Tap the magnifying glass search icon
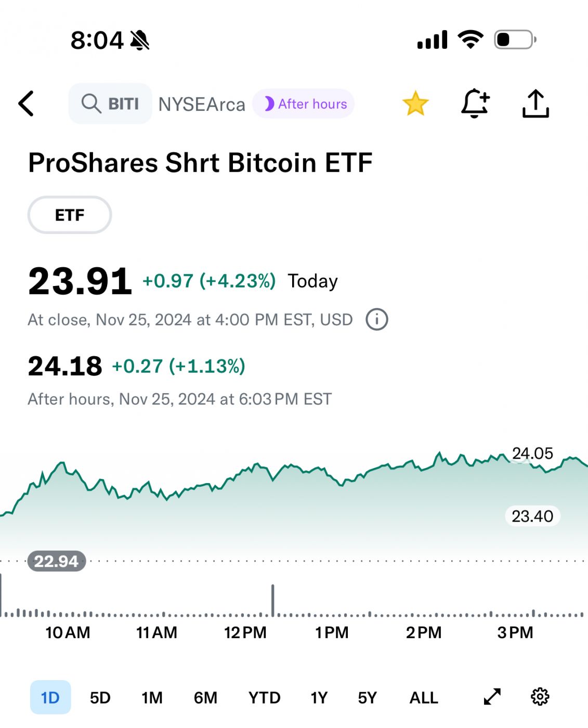 pos(91,103)
